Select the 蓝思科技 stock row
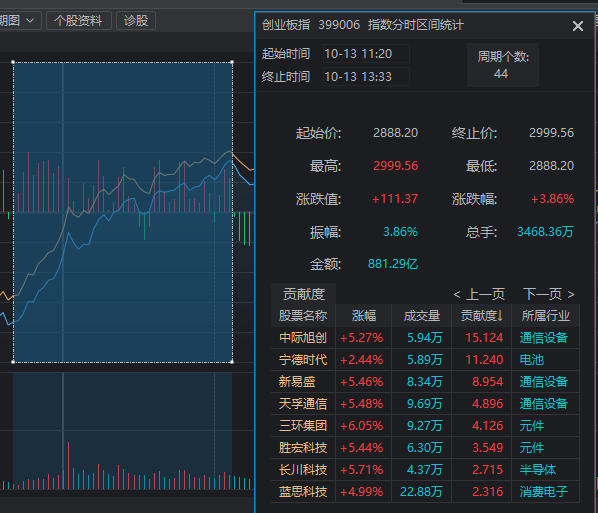The image size is (598, 513). (x=425, y=492)
